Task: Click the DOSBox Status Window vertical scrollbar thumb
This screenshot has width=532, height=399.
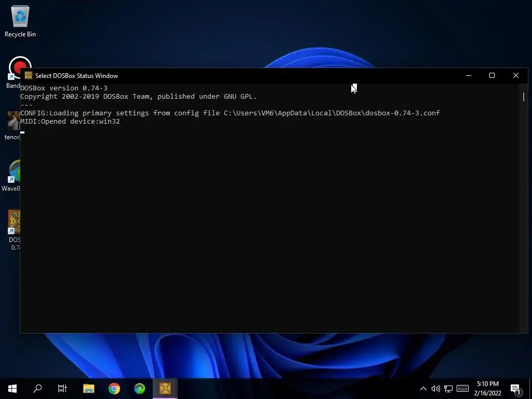Action: point(524,97)
